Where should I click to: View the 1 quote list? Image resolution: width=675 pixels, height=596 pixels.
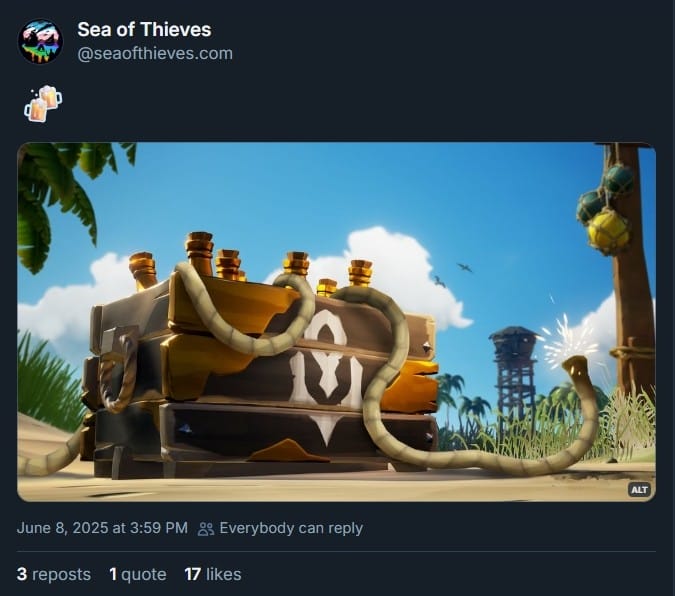[x=138, y=574]
